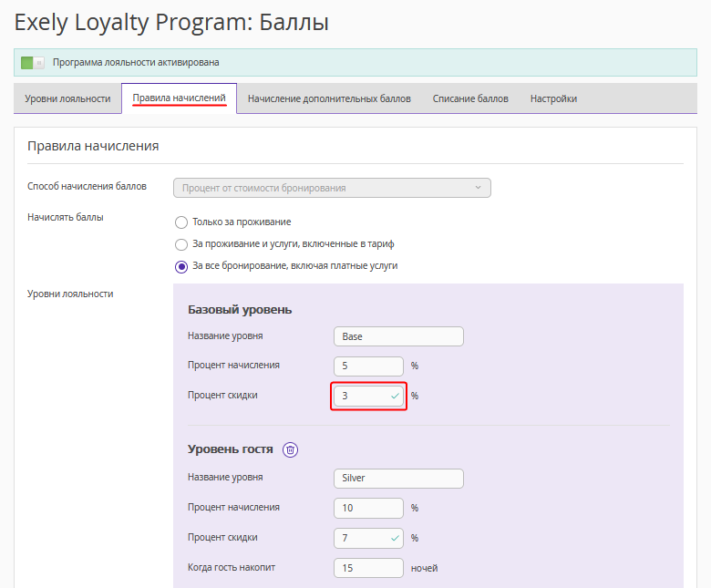Select 'За все бронирование, включая платные услуги'
The height and width of the screenshot is (588, 711).
(x=181, y=266)
